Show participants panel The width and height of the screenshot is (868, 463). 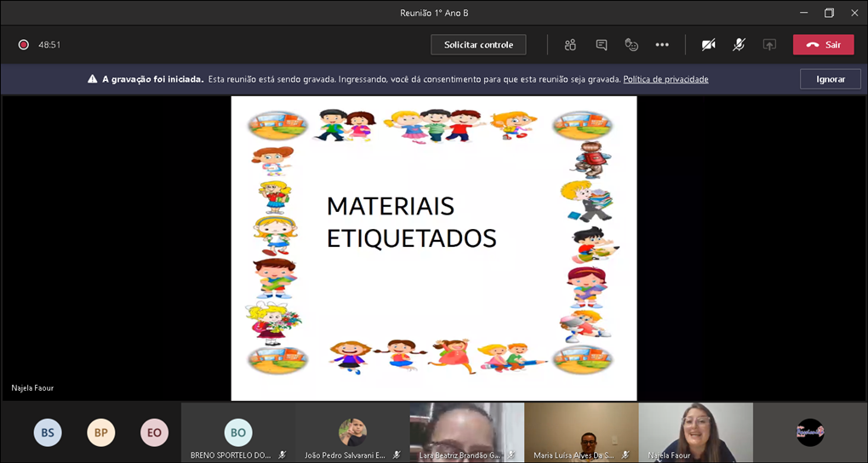(570, 45)
